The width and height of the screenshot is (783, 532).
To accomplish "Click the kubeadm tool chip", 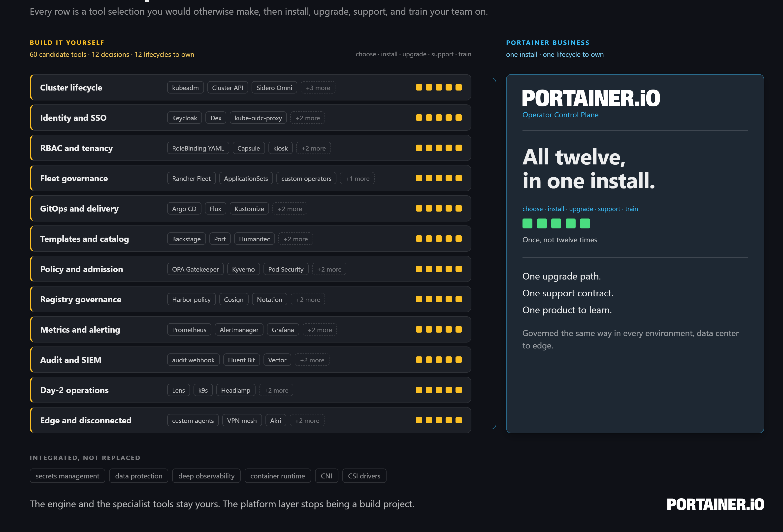I will click(185, 88).
